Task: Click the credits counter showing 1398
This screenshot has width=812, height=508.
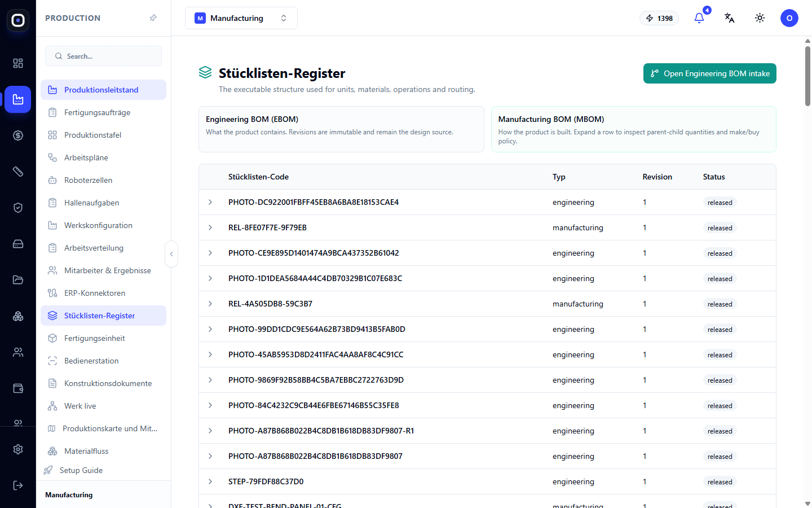Action: [x=659, y=18]
